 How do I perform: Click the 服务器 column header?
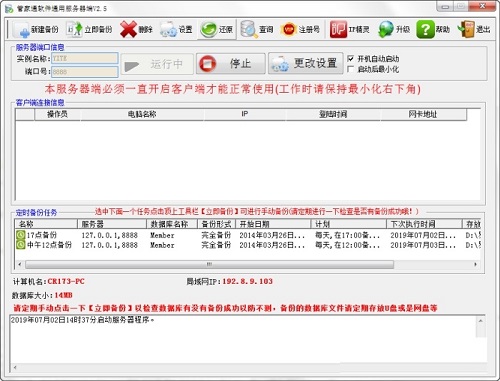112,224
